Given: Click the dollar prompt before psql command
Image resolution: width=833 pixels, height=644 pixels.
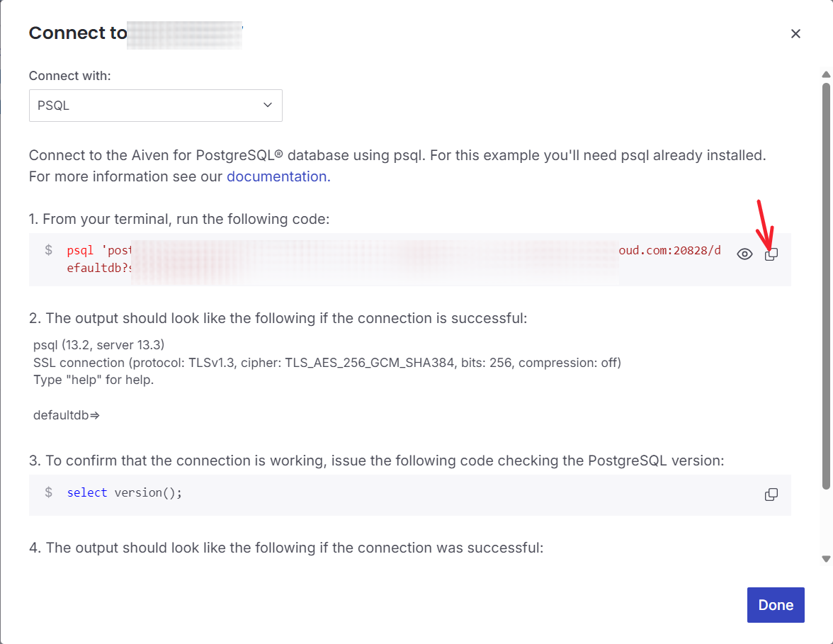Looking at the screenshot, I should [x=48, y=249].
